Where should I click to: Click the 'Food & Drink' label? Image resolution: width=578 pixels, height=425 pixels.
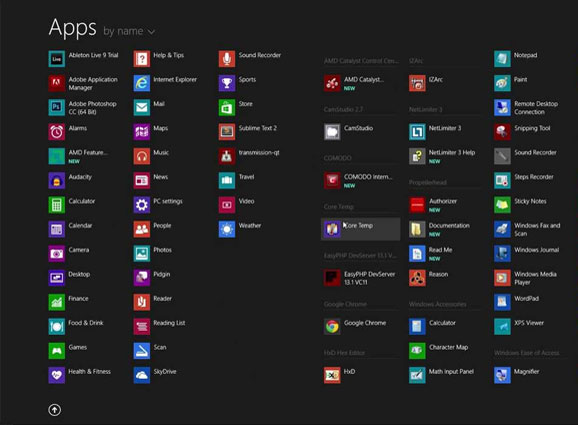86,323
